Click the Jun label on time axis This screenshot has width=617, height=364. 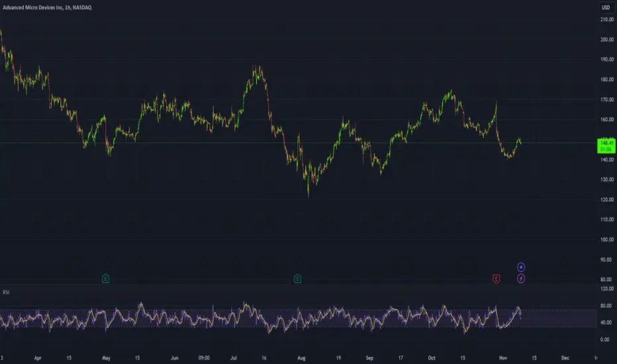[x=174, y=358]
